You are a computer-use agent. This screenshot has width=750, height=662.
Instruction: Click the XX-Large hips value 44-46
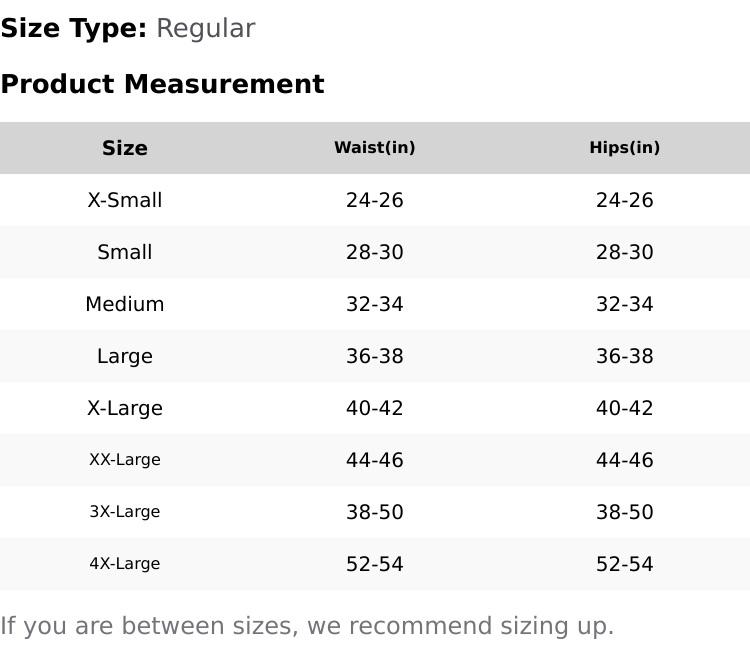[625, 460]
